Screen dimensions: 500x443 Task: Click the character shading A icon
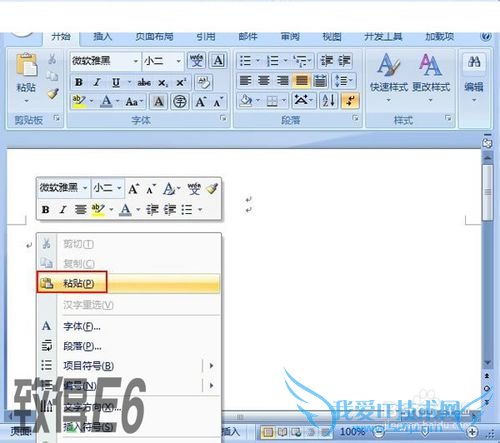click(x=159, y=102)
